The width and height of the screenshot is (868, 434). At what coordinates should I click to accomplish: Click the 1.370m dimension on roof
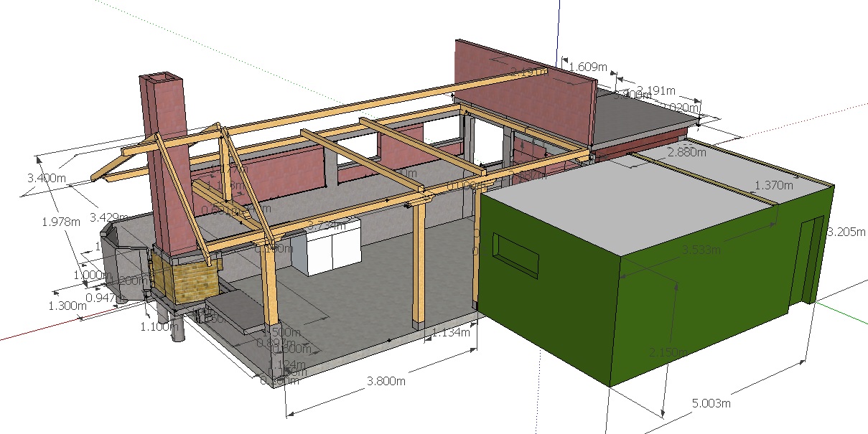click(773, 185)
